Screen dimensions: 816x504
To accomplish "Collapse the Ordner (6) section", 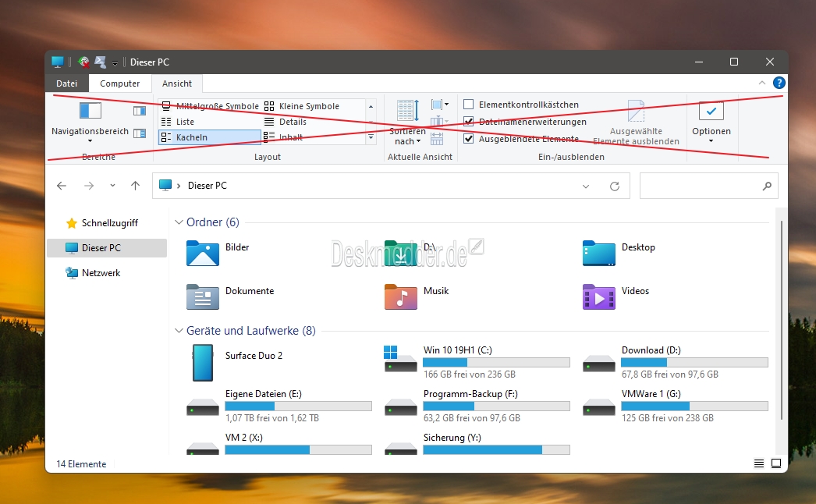I will [x=179, y=222].
